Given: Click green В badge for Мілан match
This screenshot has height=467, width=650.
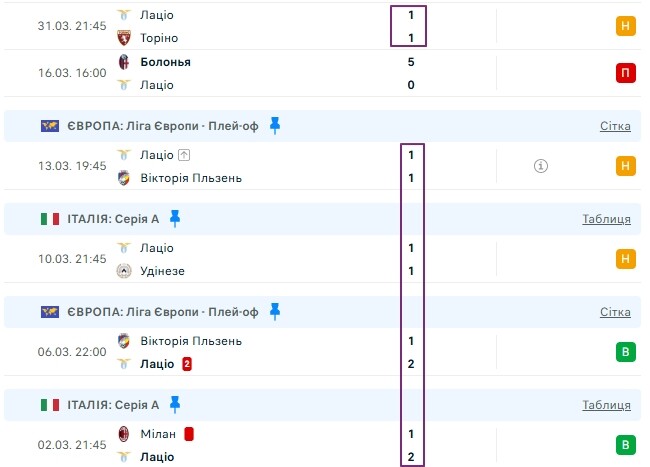Looking at the screenshot, I should (626, 445).
